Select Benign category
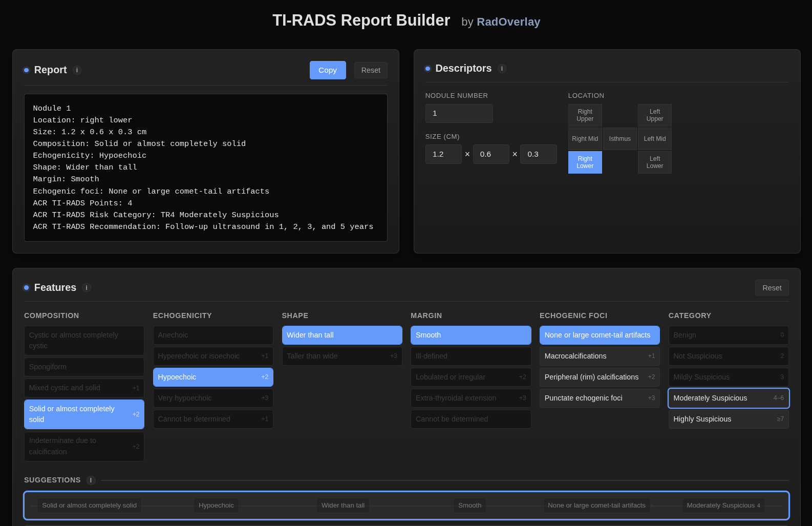The height and width of the screenshot is (526, 812). 729,335
